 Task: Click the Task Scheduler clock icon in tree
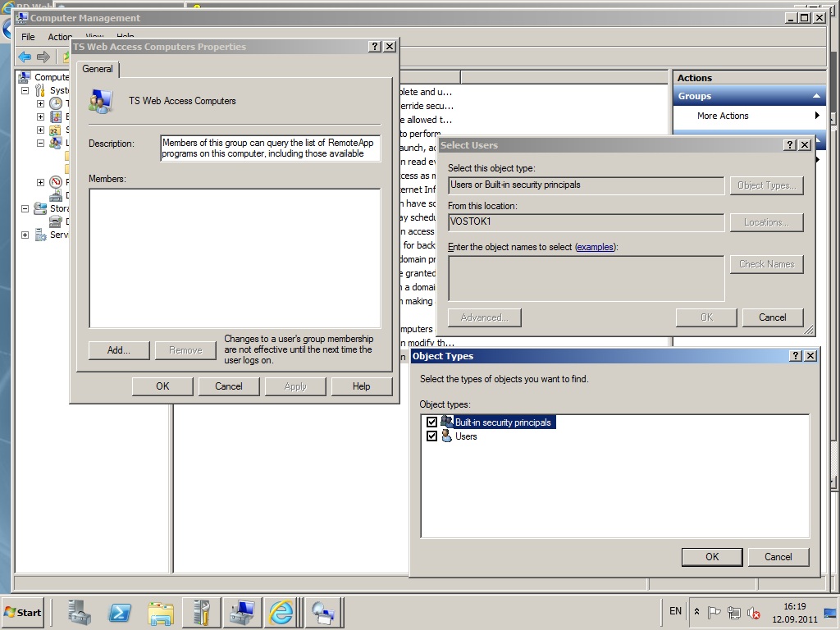point(56,104)
